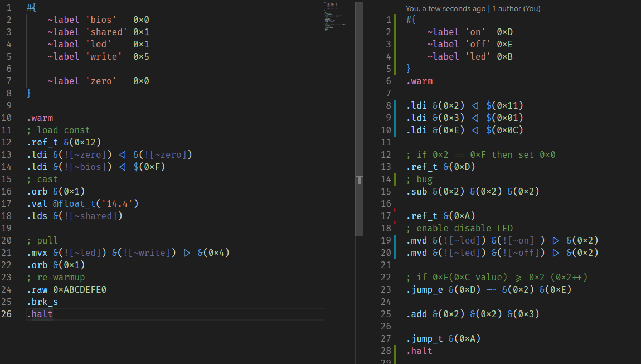This screenshot has height=364, width=641.
Task: Place cursor on ".raw 0×ABCDEFE0" in left editor
Action: pos(66,289)
